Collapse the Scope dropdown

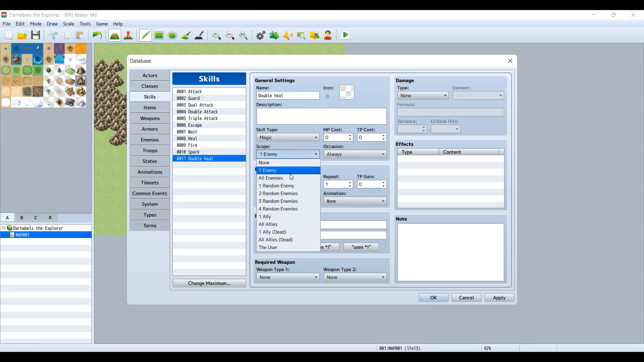tap(288, 154)
